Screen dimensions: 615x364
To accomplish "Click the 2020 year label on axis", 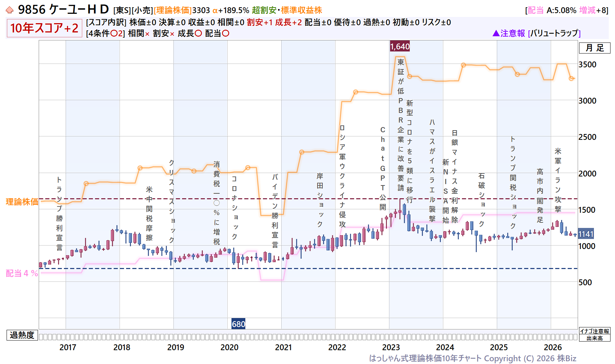I will 229,347.
